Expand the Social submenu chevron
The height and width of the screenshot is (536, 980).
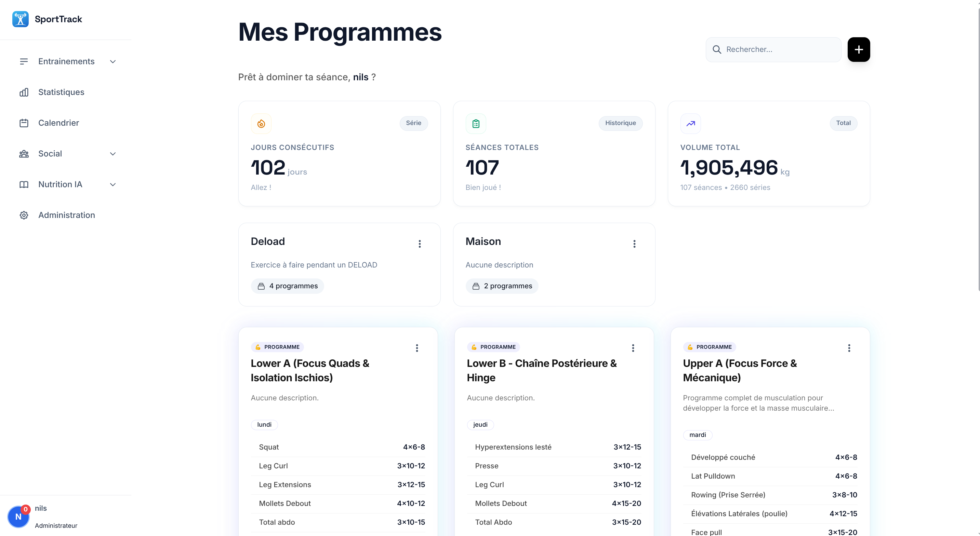(112, 154)
